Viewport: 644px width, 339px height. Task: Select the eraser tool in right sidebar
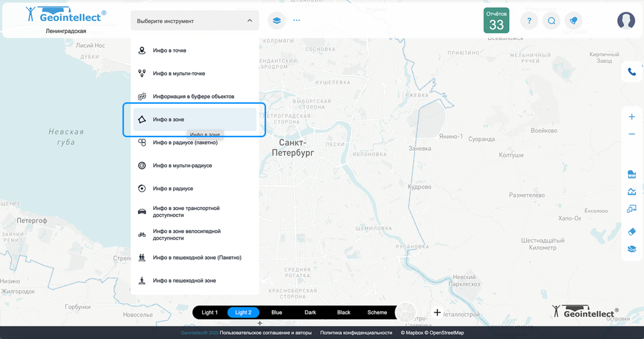click(631, 231)
